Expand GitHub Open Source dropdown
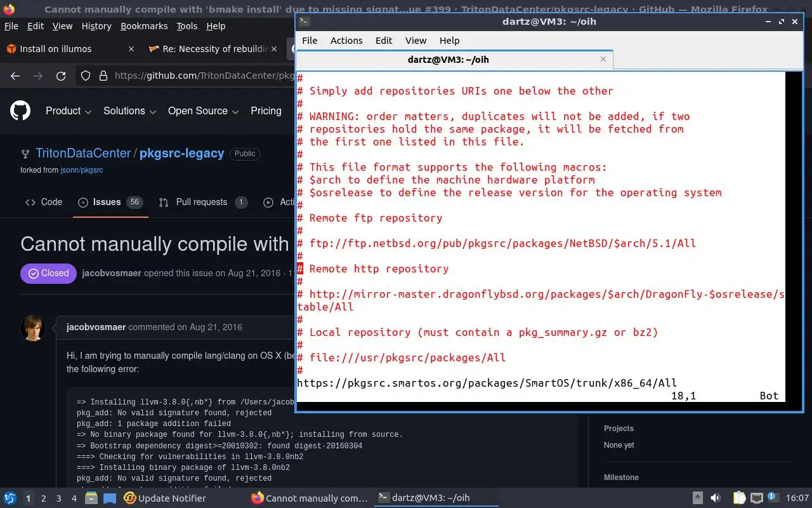The height and width of the screenshot is (508, 812). point(203,110)
